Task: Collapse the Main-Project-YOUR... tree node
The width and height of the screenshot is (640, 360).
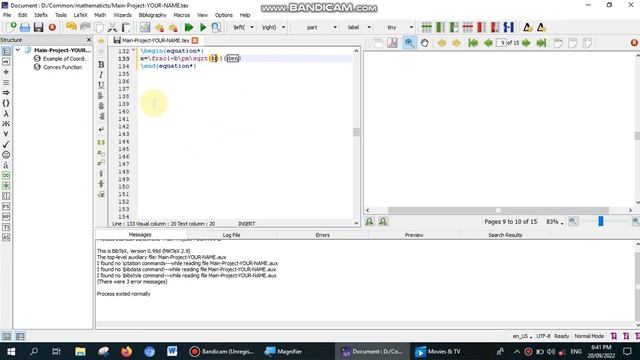Action: 18,50
